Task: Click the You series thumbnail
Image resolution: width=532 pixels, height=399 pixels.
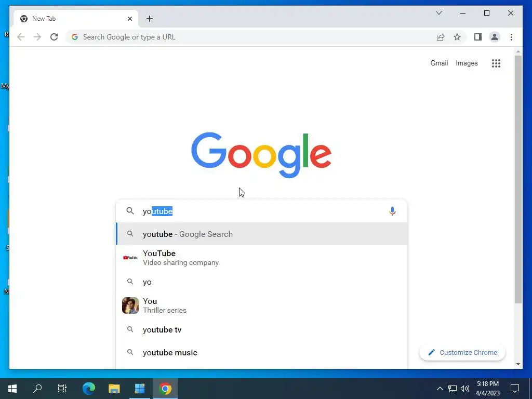Action: coord(130,305)
